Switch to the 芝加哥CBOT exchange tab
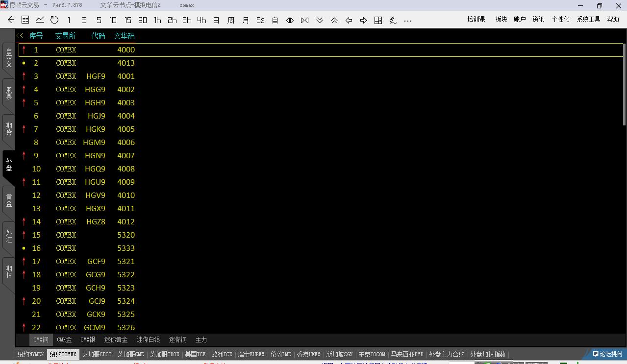 click(97, 354)
